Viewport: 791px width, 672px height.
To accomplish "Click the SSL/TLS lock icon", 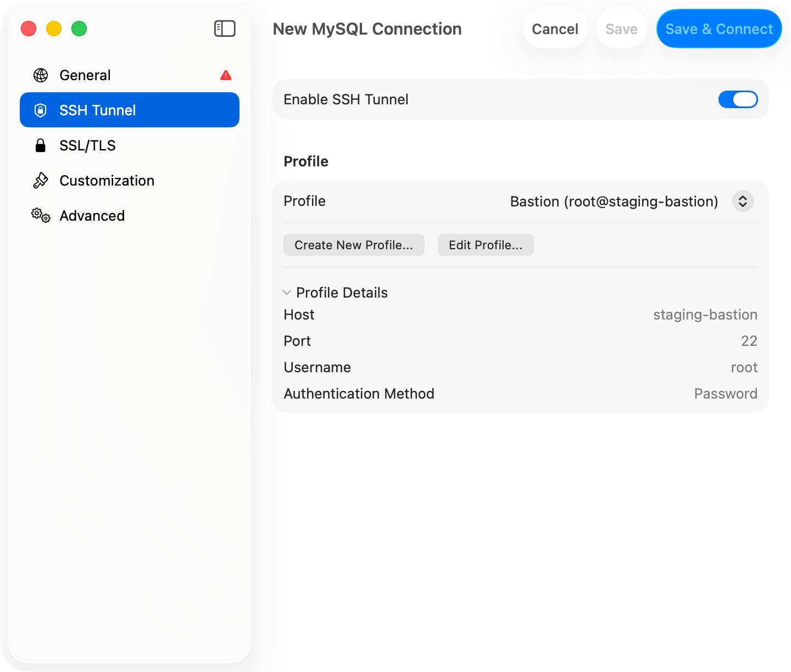I will (x=40, y=145).
